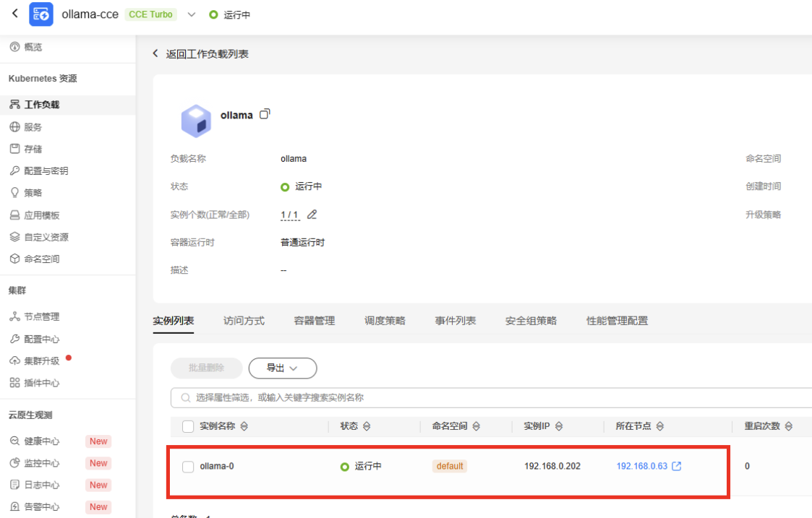The height and width of the screenshot is (518, 812).
Task: Edit the instance count 1/1
Action: pyautogui.click(x=312, y=215)
